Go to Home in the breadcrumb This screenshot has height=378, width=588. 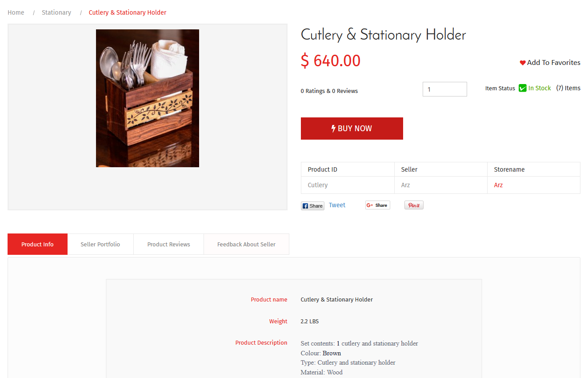pos(16,12)
